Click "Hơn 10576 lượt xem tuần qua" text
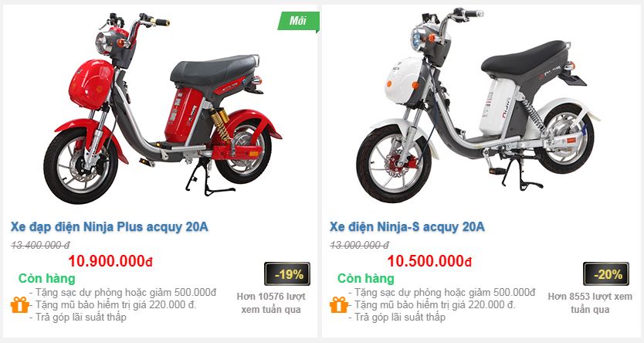 click(271, 303)
